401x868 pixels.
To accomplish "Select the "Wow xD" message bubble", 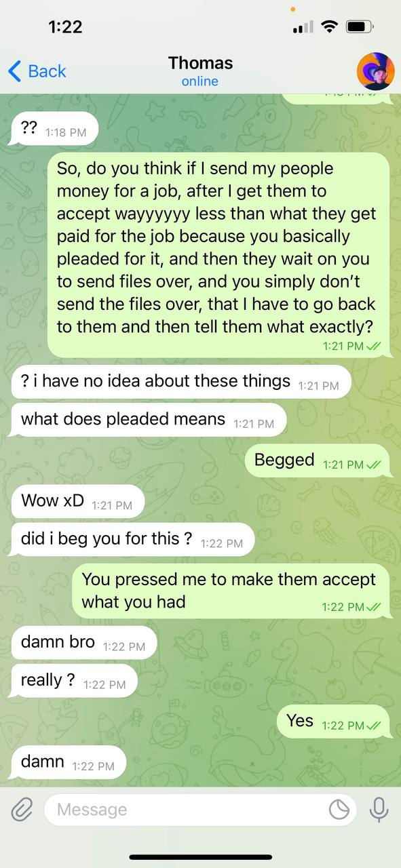I will point(78,502).
